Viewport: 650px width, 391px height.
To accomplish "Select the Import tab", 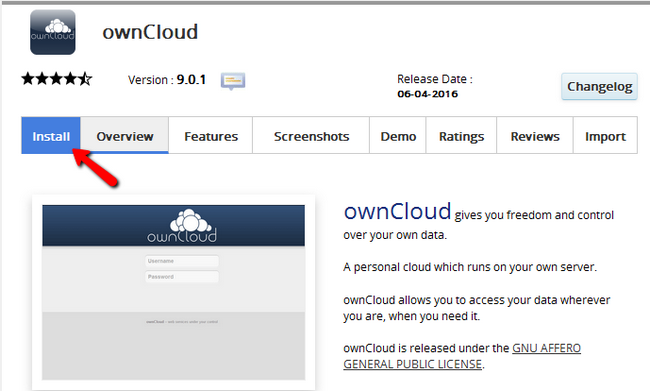I will (605, 136).
